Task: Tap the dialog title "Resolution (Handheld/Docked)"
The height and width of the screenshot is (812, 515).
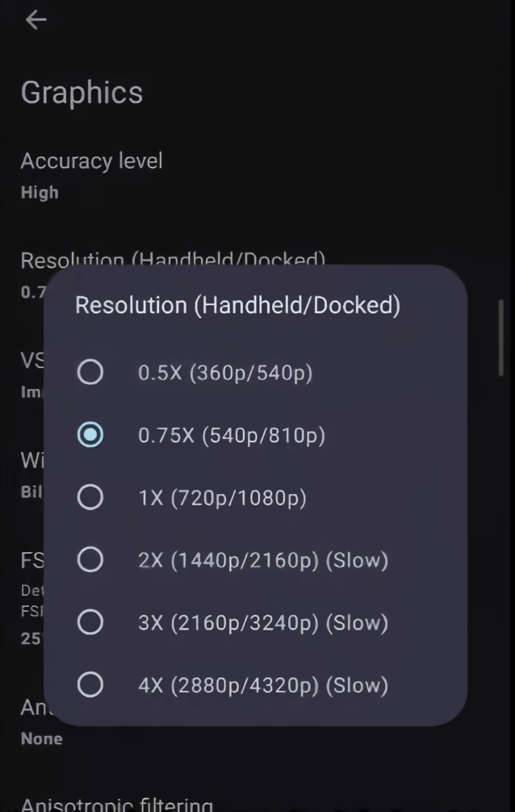Action: click(237, 306)
